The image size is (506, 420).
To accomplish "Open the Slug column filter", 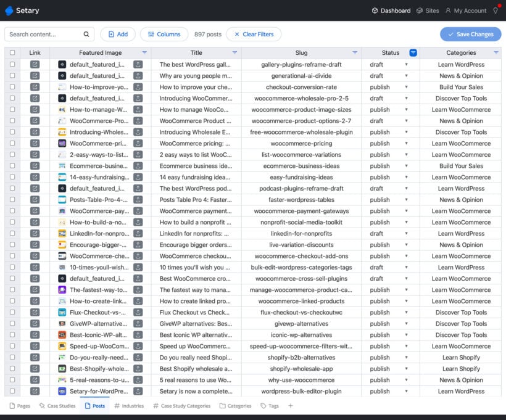I will [x=355, y=52].
